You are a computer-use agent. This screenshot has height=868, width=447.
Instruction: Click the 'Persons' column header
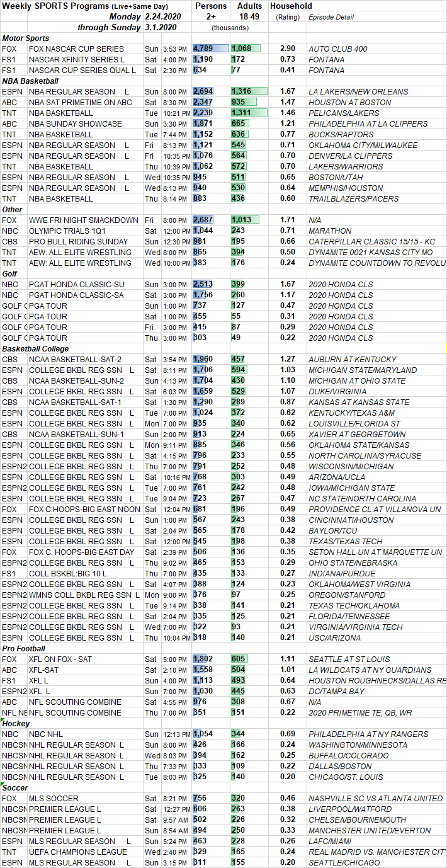pos(211,6)
